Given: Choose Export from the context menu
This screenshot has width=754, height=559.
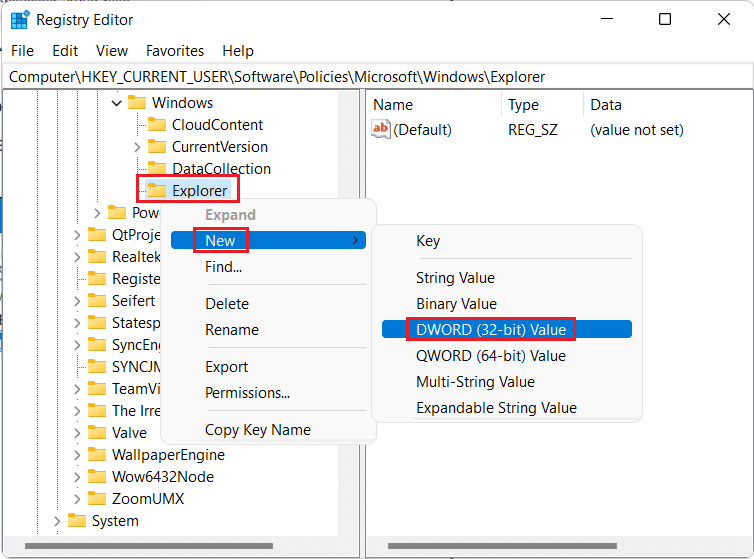Looking at the screenshot, I should click(268, 366).
